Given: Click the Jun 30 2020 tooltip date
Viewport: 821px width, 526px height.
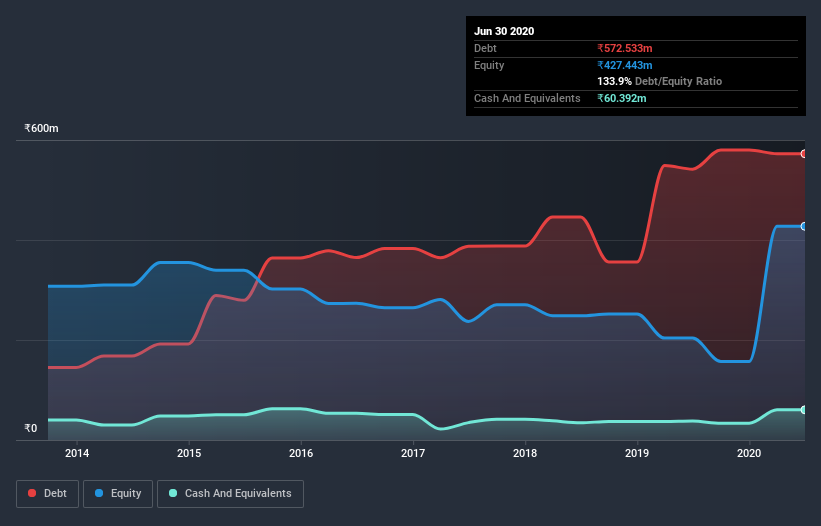Looking at the screenshot, I should 504,31.
